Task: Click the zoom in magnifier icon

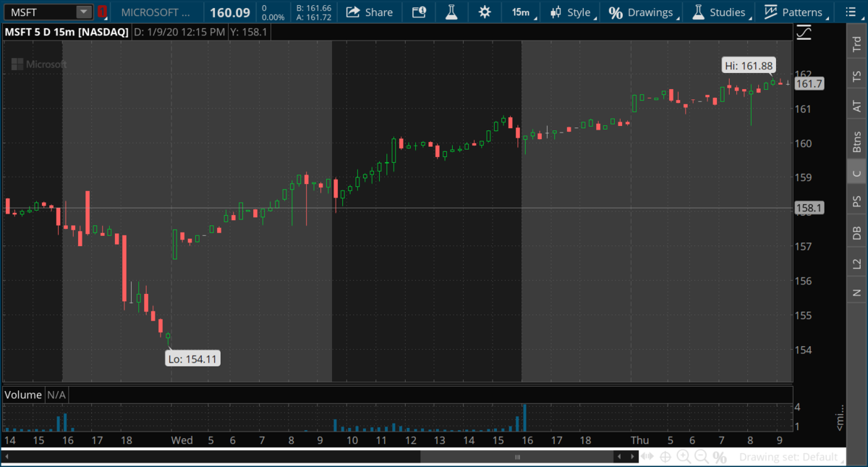Action: [x=683, y=457]
